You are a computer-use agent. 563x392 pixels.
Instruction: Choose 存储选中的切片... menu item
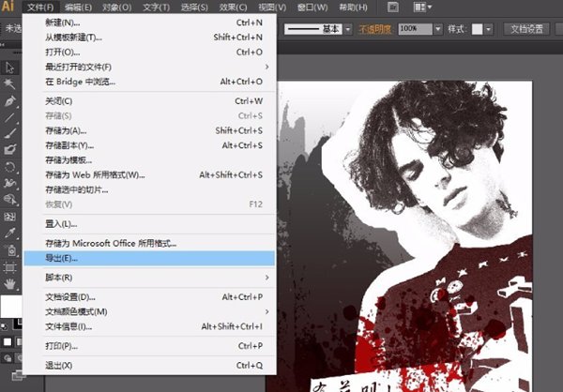click(149, 189)
